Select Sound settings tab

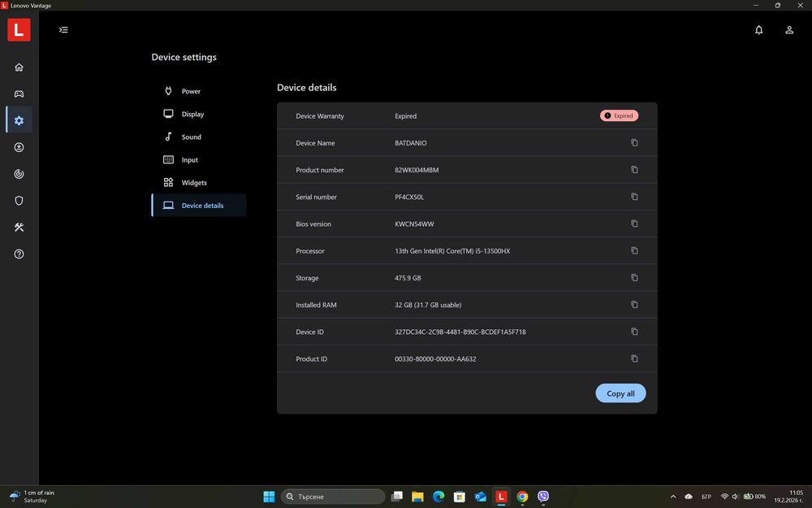click(x=199, y=137)
